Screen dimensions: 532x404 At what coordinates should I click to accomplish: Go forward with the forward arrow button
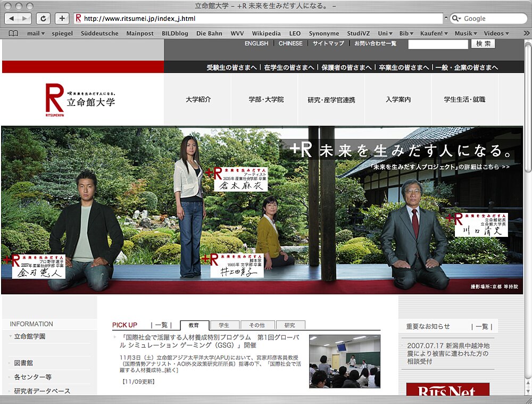pyautogui.click(x=26, y=19)
